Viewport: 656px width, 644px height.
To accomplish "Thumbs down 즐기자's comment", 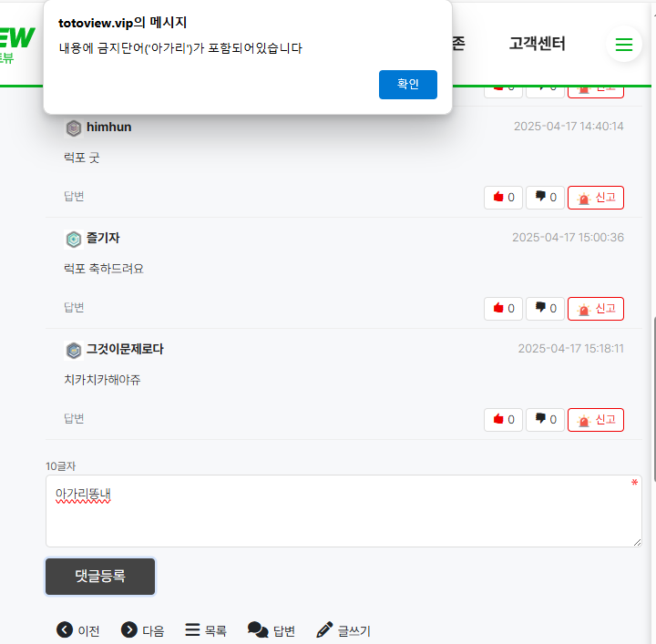I will click(x=545, y=309).
